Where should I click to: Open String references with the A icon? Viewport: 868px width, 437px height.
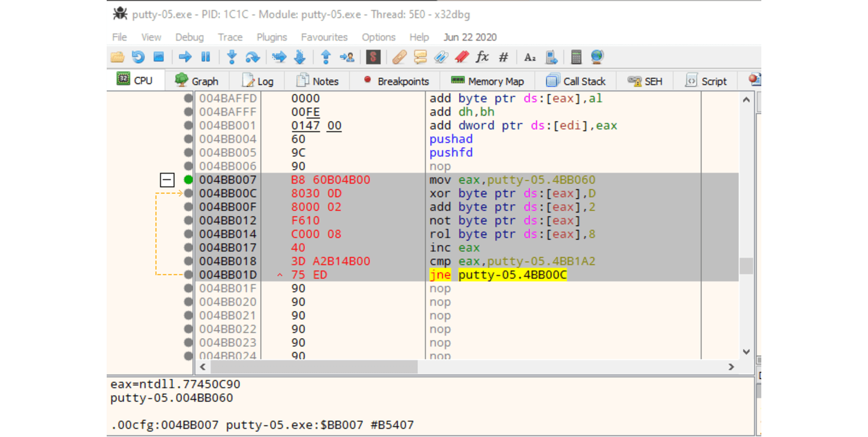[x=530, y=57]
